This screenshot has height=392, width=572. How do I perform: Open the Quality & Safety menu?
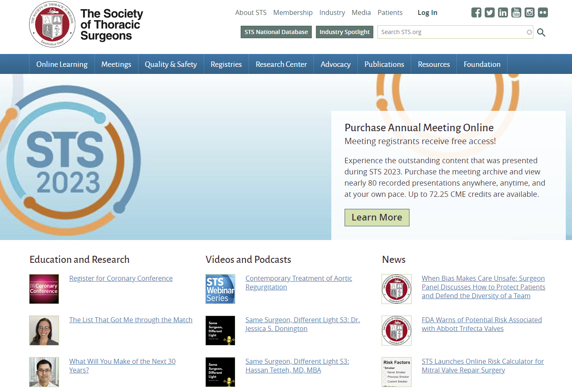[x=171, y=64]
